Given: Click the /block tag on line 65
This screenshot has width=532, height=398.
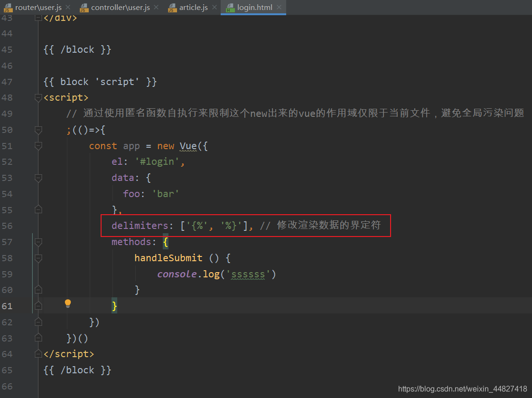Looking at the screenshot, I should (x=77, y=370).
